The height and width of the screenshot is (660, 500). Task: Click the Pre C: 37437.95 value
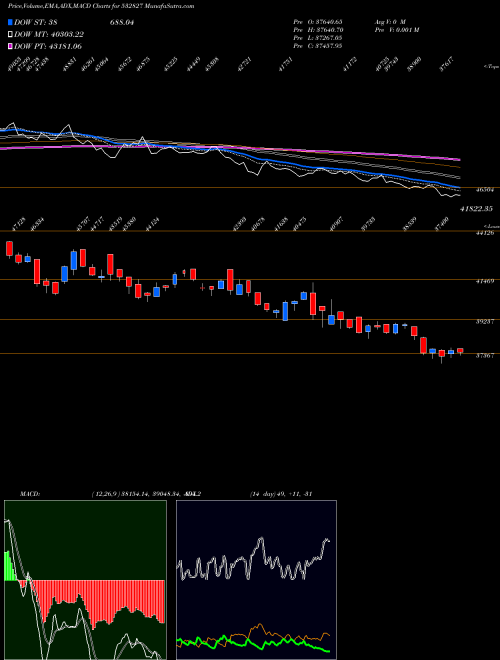pos(318,45)
